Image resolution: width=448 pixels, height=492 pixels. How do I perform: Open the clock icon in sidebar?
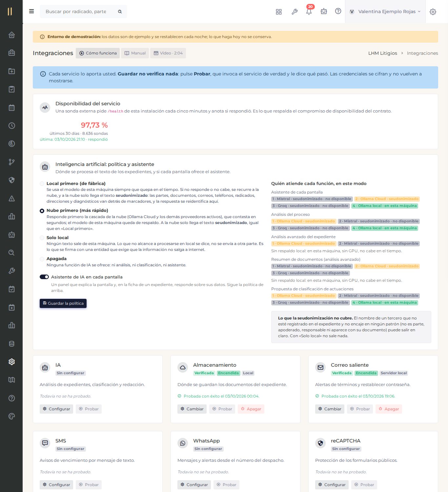click(x=11, y=126)
